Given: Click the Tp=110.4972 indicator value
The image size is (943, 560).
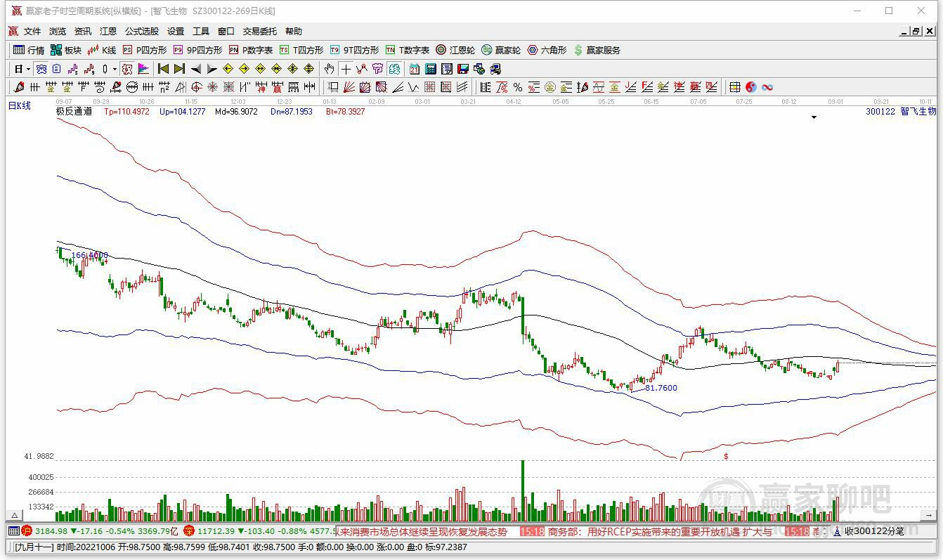Looking at the screenshot, I should (x=126, y=111).
